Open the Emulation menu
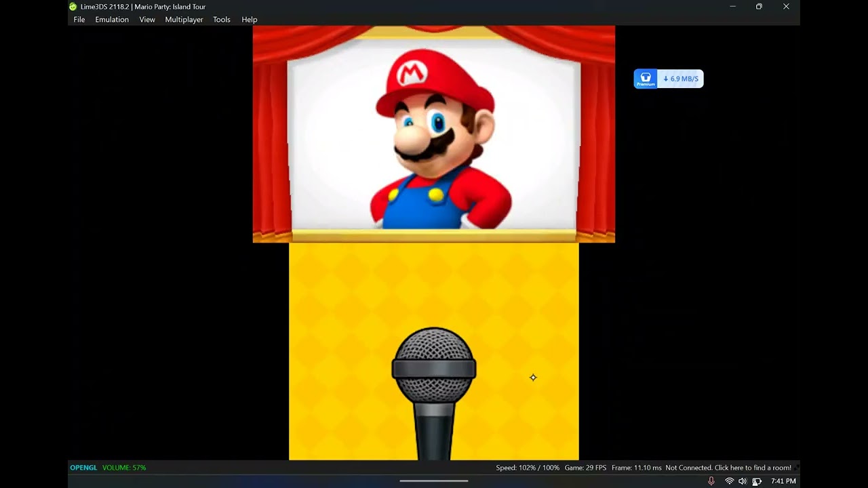Screen dimensions: 868x488 112,20
